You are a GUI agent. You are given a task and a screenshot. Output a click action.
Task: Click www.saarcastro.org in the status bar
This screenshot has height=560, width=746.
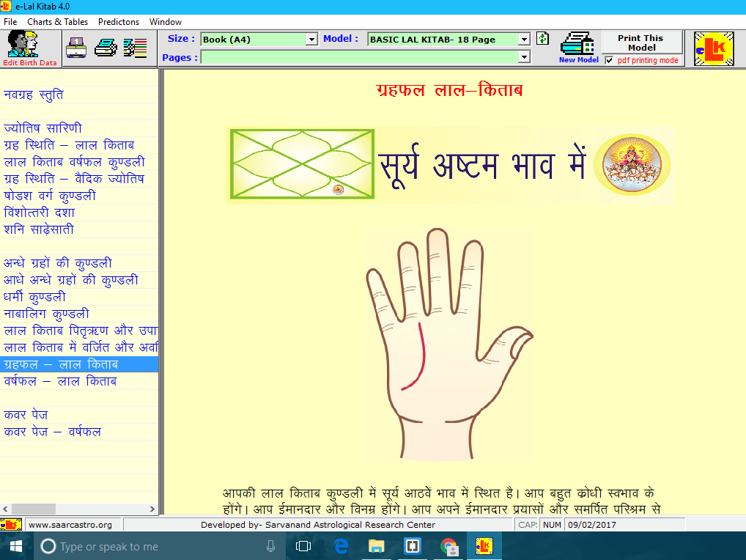click(x=70, y=525)
